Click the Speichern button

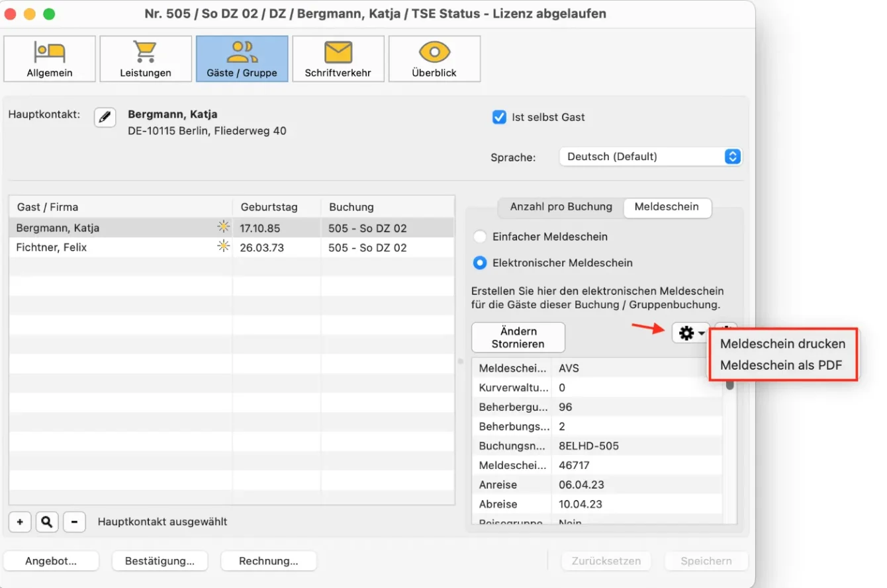point(706,561)
